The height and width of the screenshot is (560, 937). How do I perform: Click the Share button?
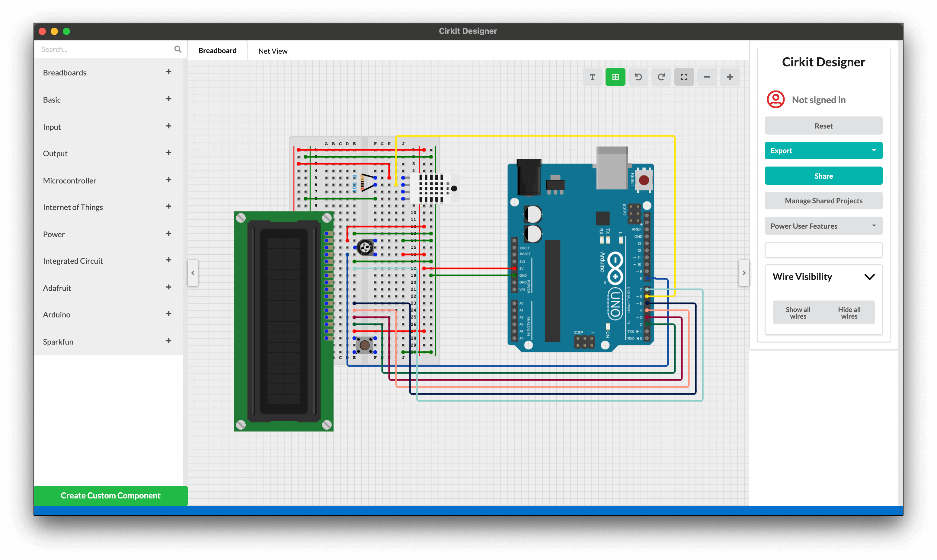[823, 176]
